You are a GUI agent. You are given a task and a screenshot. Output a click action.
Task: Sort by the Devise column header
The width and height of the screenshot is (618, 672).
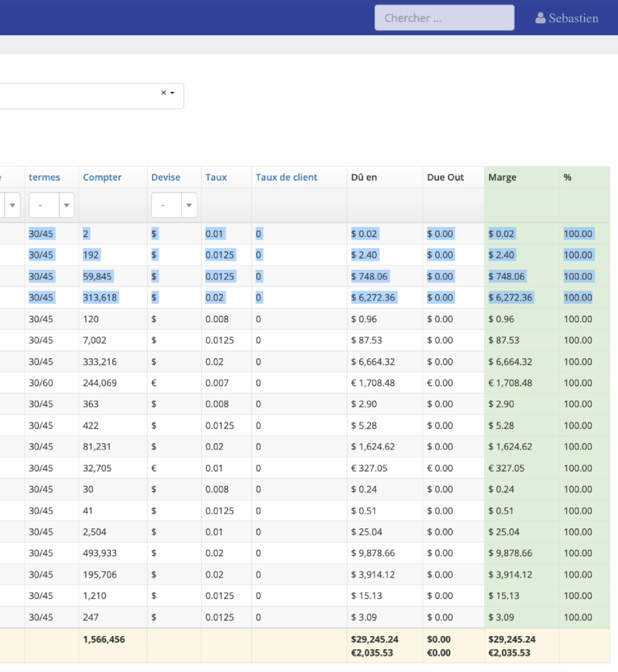coord(165,177)
